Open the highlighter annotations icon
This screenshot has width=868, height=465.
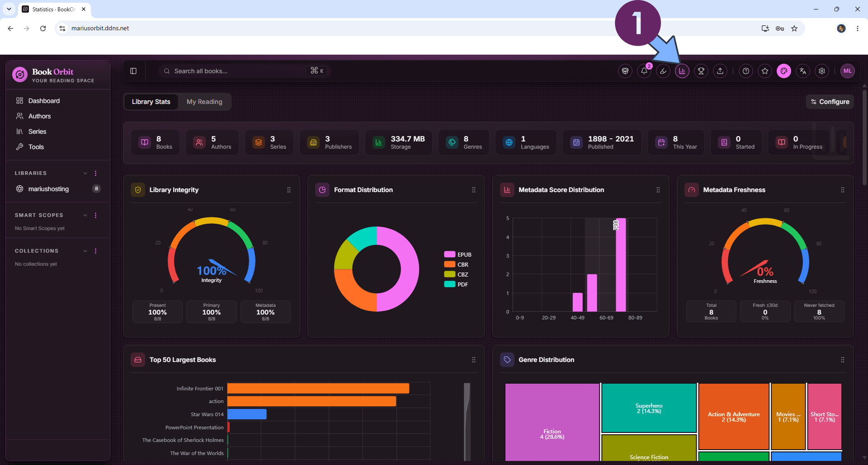click(x=663, y=71)
